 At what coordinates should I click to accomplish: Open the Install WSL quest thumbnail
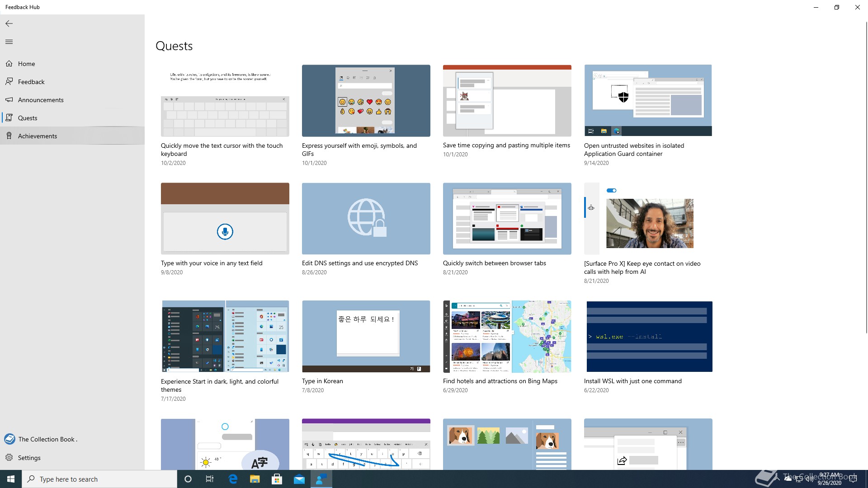(648, 337)
